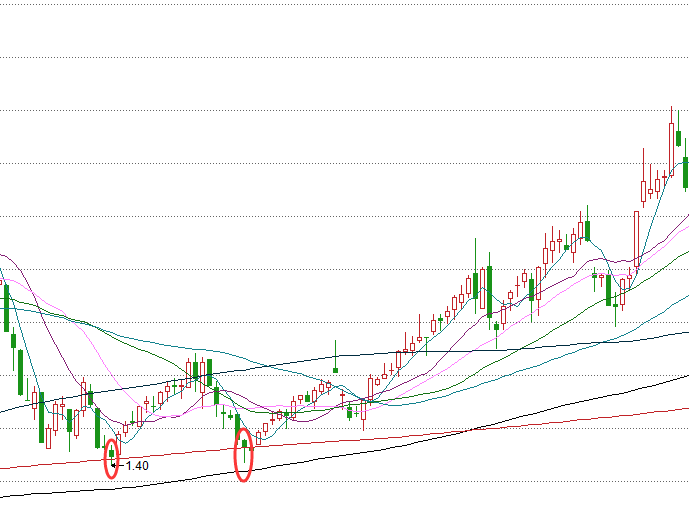689x514 pixels.
Task: Select the large green candle at far left edge
Action: click(6, 308)
